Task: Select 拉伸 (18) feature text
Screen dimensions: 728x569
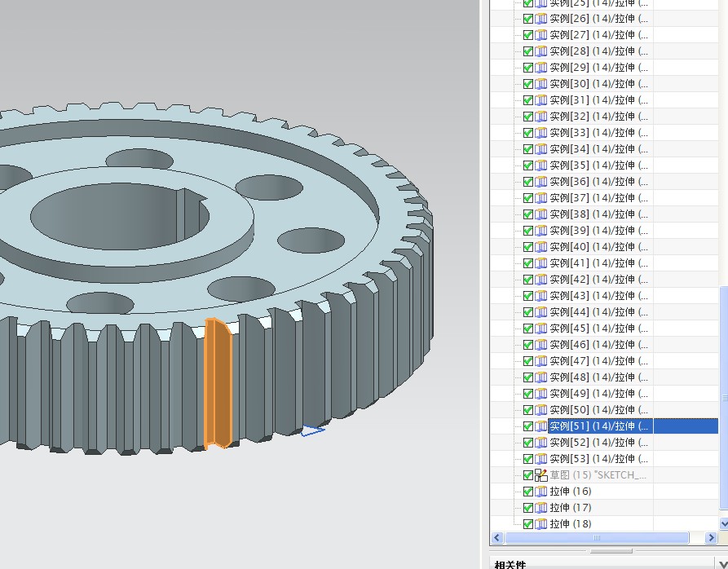Action: tap(571, 524)
